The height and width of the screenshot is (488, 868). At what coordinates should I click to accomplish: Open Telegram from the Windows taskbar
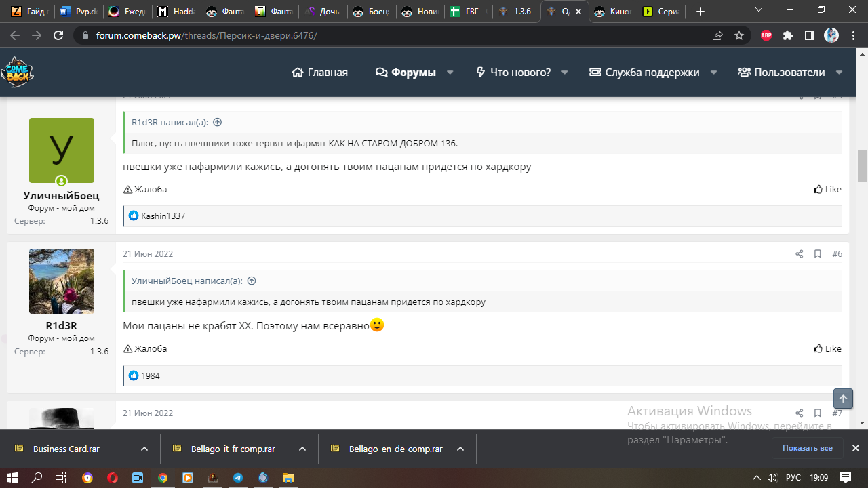click(238, 478)
